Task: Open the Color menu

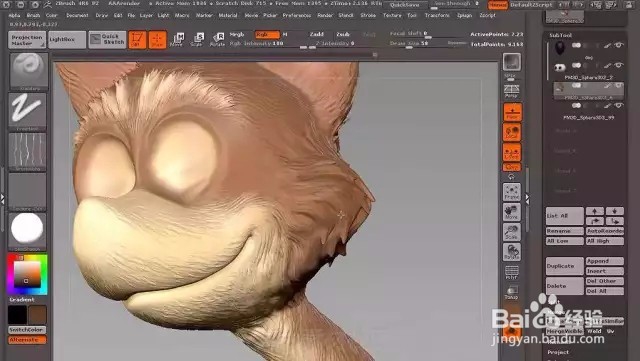Action: coord(51,16)
